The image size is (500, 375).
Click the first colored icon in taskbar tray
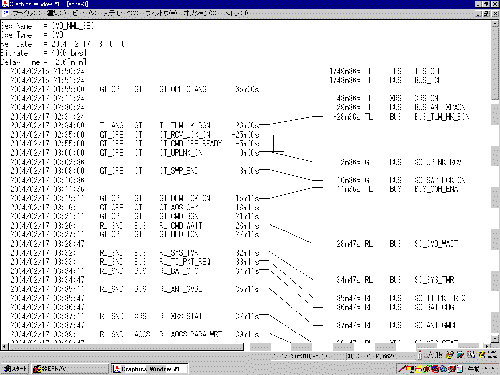coord(404,369)
